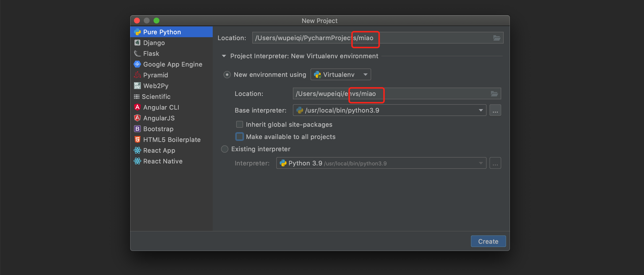Choose Pyramid project type
Screen dimensions: 644x275
[x=155, y=75]
